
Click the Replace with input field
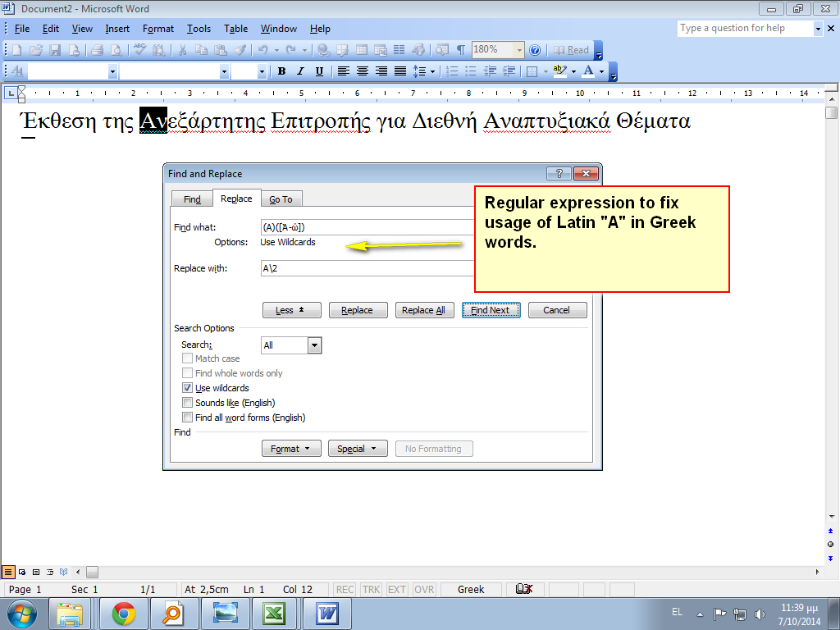[x=368, y=268]
